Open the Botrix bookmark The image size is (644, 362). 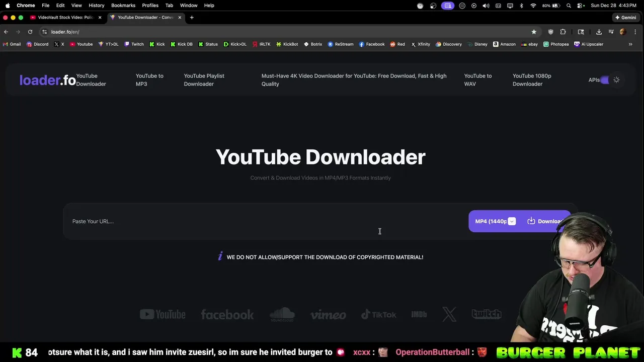pyautogui.click(x=313, y=44)
